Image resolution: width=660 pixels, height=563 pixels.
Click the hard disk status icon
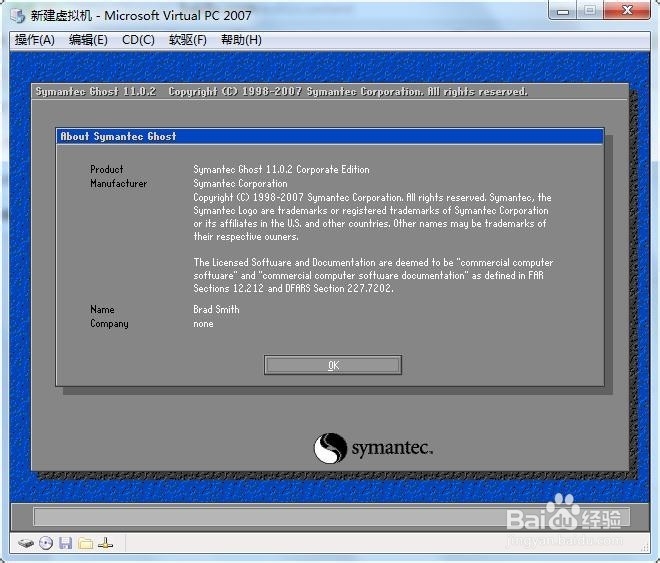[26, 543]
